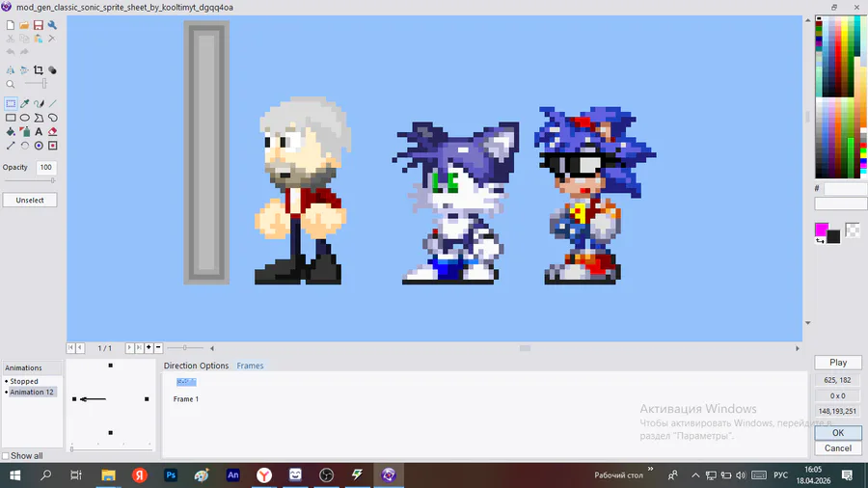868x488 pixels.
Task: Select the Text tool
Action: 39,132
